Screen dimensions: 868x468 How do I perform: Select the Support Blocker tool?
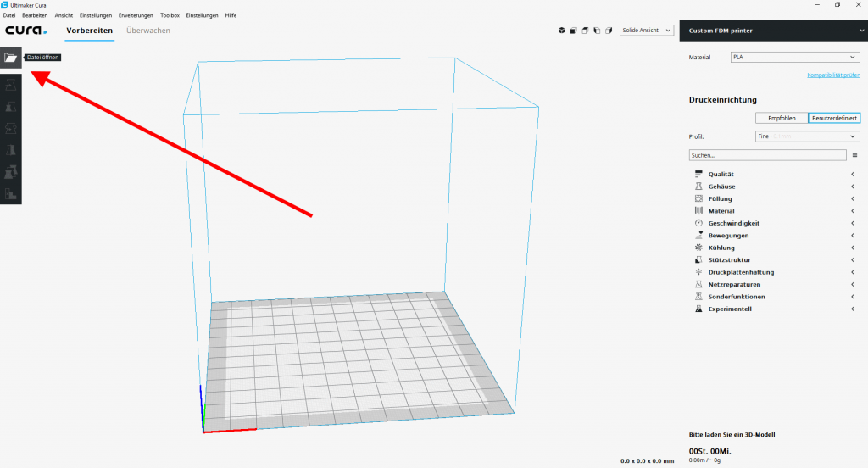(x=10, y=194)
